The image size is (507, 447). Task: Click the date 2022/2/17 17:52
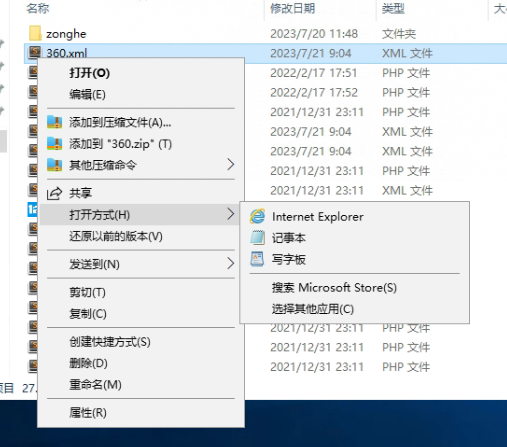[314, 92]
